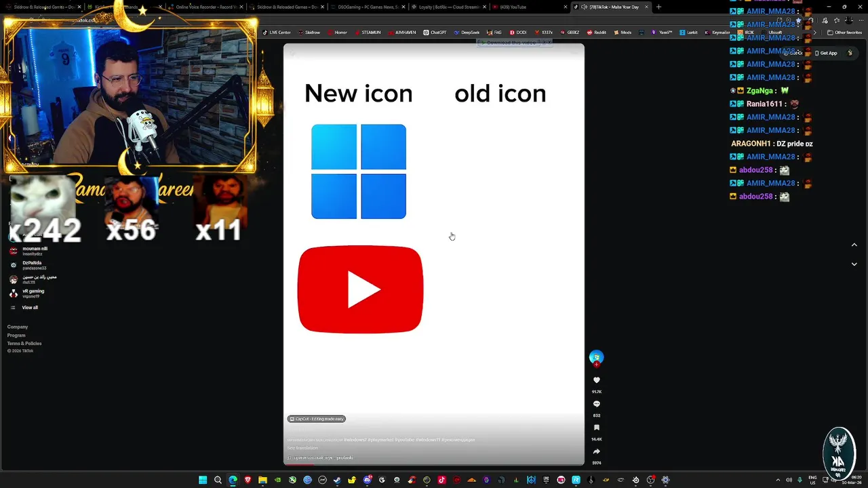The width and height of the screenshot is (868, 488).
Task: Select the TikTok Make Your Day tab
Action: tap(610, 7)
